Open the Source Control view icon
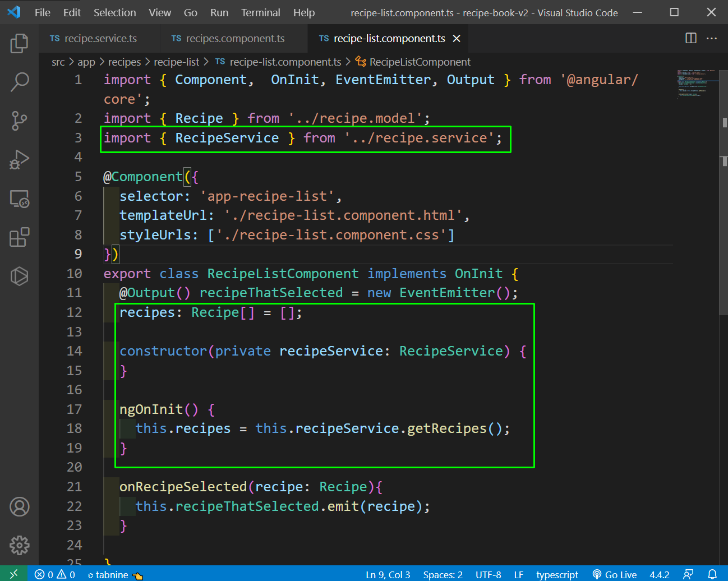Image resolution: width=728 pixels, height=581 pixels. pyautogui.click(x=19, y=121)
